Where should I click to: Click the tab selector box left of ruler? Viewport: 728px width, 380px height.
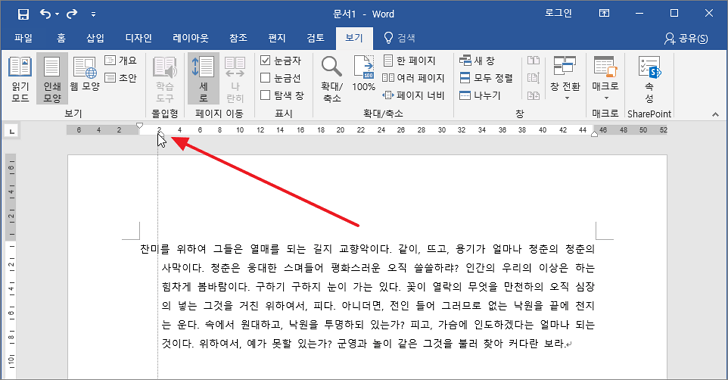click(12, 132)
